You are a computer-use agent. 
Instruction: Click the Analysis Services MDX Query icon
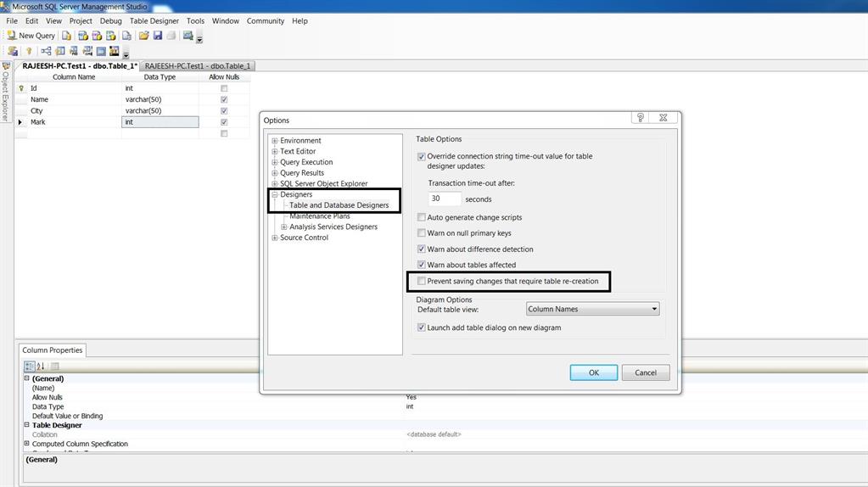(83, 36)
